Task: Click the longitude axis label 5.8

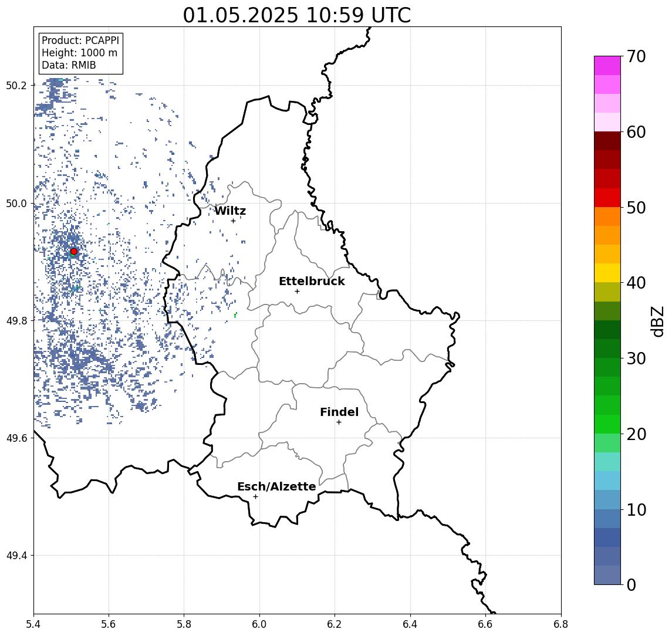Action: (184, 624)
